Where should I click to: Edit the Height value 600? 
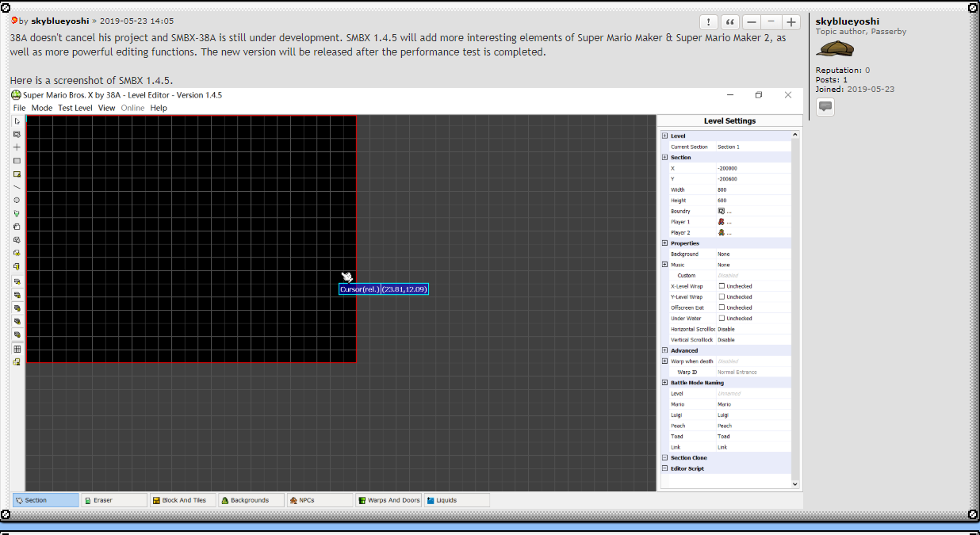point(753,201)
